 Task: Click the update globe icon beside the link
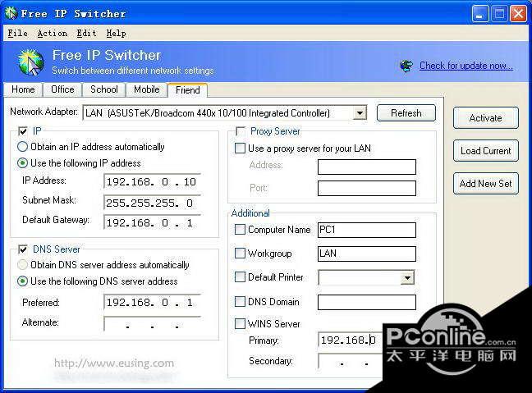click(406, 66)
